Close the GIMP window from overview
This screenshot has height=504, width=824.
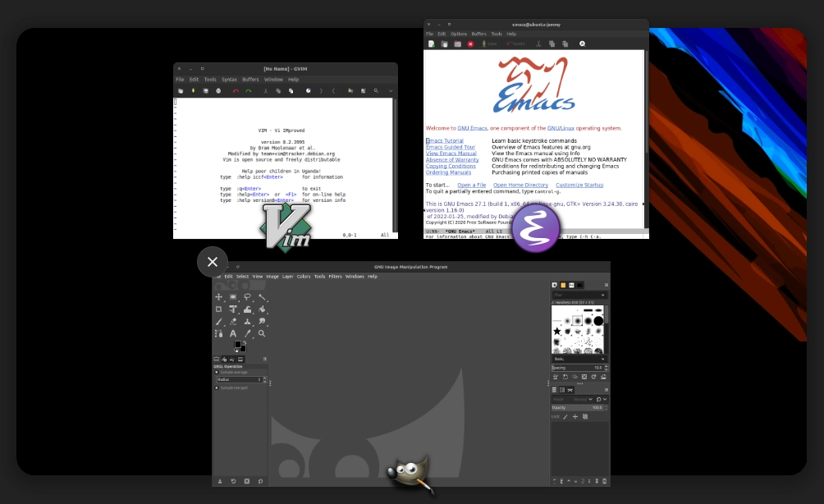tap(213, 262)
